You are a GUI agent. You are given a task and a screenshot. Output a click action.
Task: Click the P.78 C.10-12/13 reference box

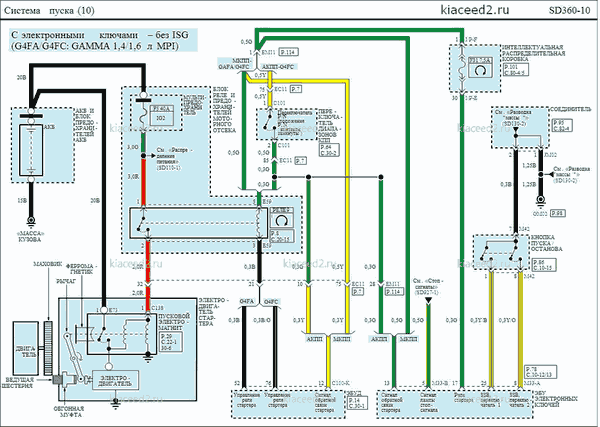(x=541, y=372)
